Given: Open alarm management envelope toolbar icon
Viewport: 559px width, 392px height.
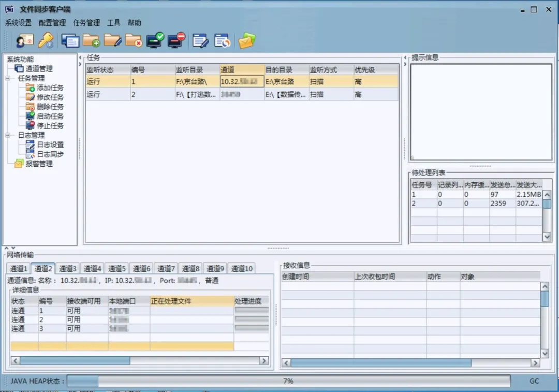Looking at the screenshot, I should tap(246, 40).
